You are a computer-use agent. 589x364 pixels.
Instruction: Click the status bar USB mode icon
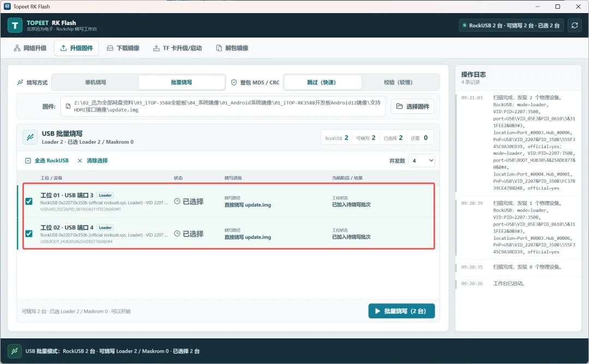(15, 351)
